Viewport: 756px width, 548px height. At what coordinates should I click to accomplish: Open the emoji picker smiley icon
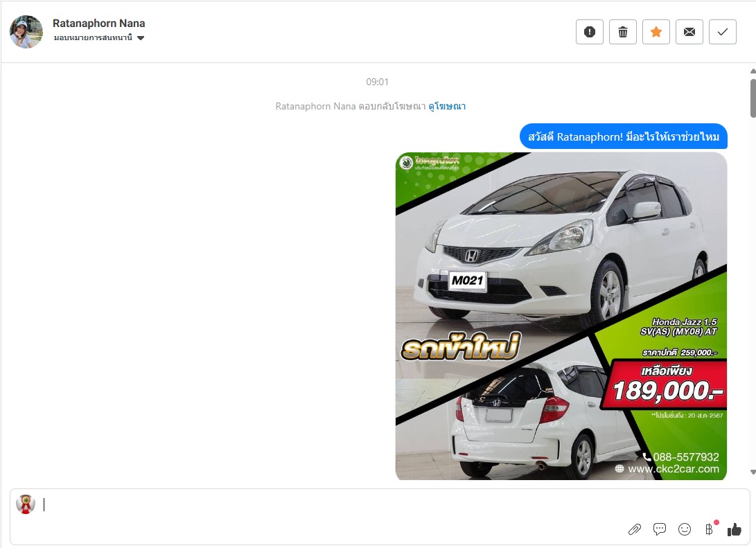pos(685,529)
